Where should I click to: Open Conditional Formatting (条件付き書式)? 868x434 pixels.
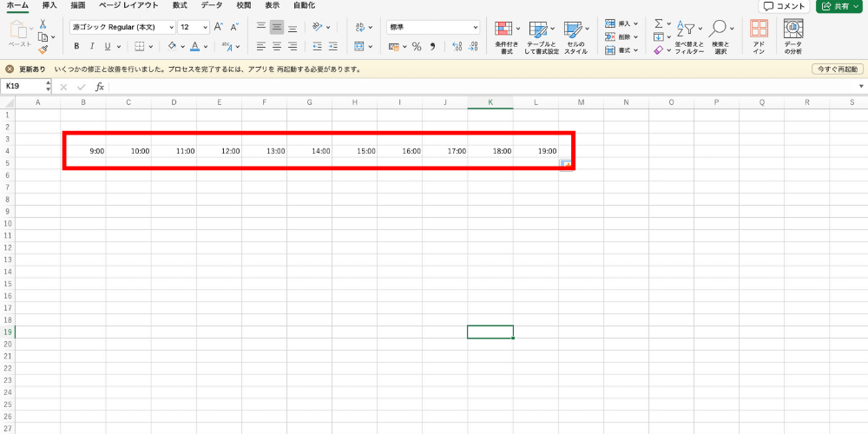506,37
